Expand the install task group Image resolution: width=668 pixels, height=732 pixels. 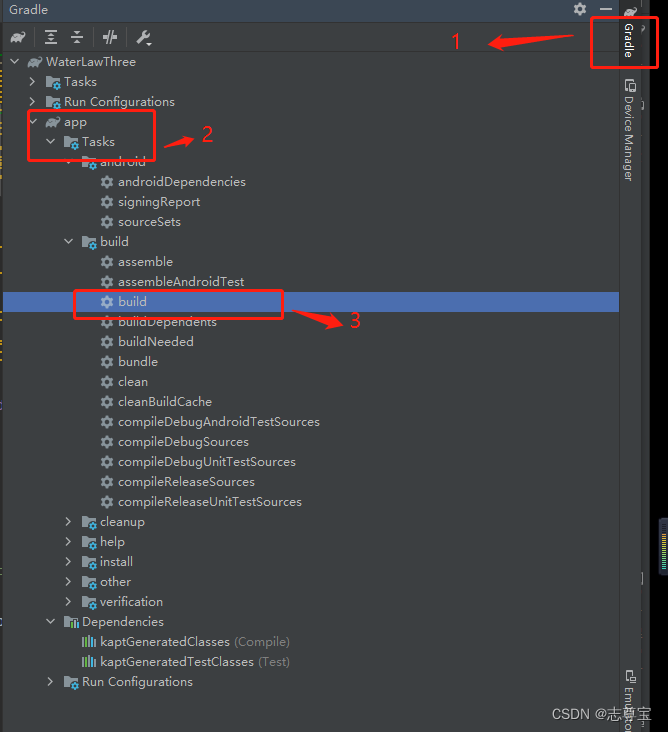(69, 562)
